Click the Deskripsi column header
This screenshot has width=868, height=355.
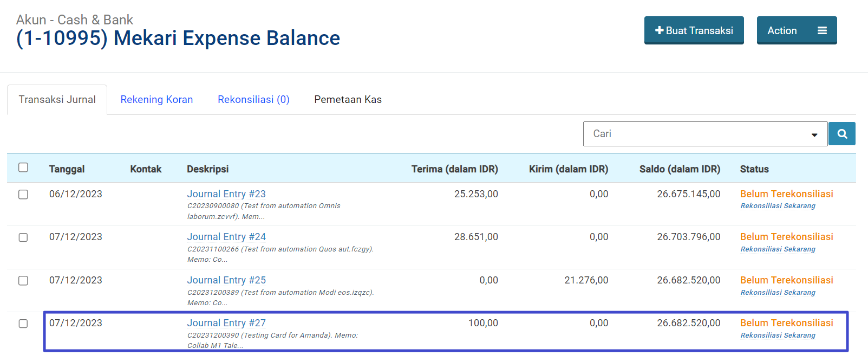click(x=207, y=169)
